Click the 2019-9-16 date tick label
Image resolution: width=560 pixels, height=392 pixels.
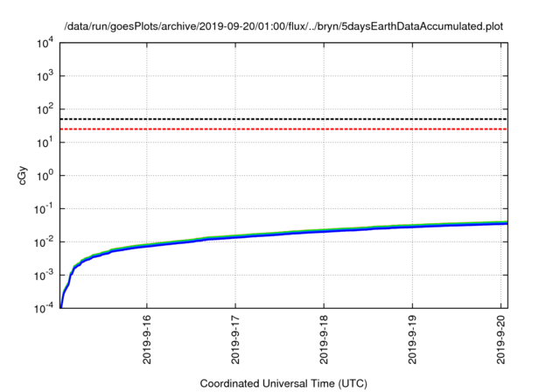(147, 339)
